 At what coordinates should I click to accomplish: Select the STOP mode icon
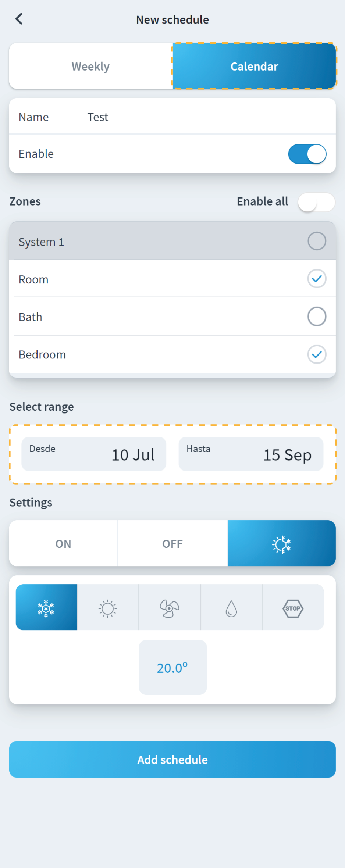click(x=293, y=608)
